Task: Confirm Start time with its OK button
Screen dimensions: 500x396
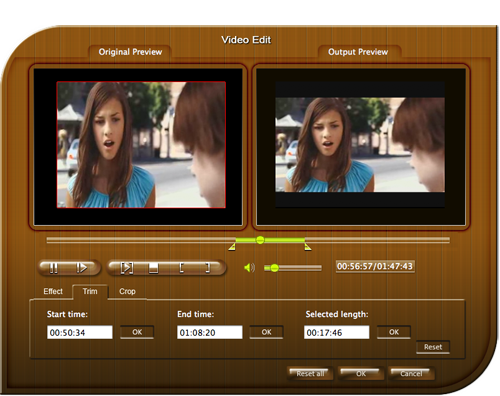Action: point(137,332)
